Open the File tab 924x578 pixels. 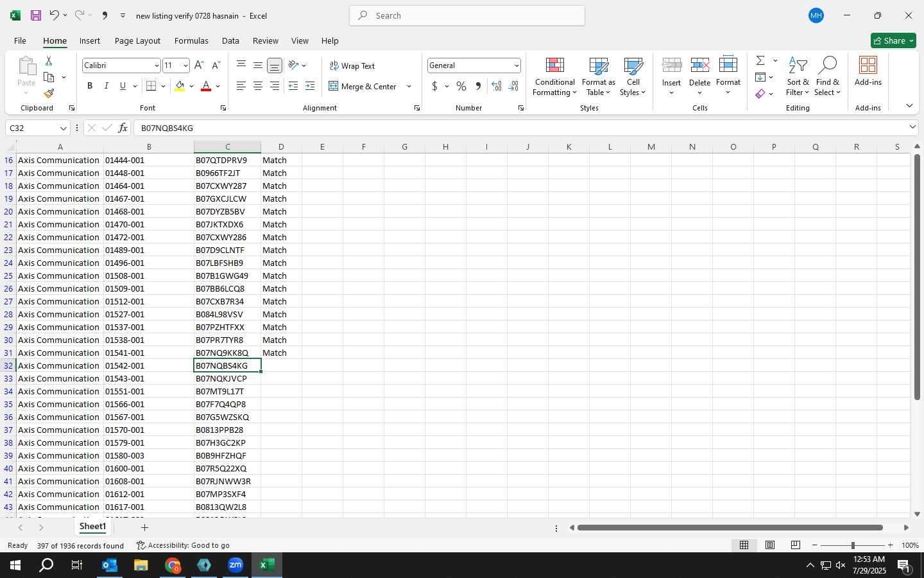[x=21, y=40]
